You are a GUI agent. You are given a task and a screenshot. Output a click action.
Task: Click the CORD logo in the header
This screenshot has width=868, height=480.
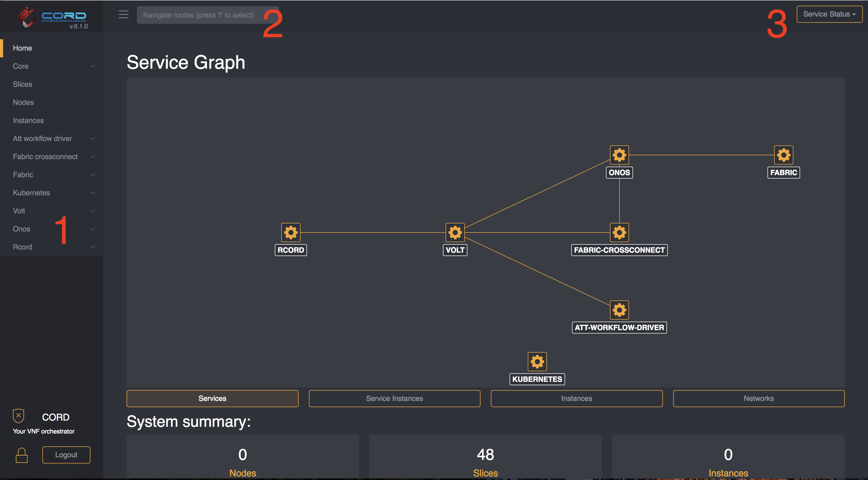52,17
